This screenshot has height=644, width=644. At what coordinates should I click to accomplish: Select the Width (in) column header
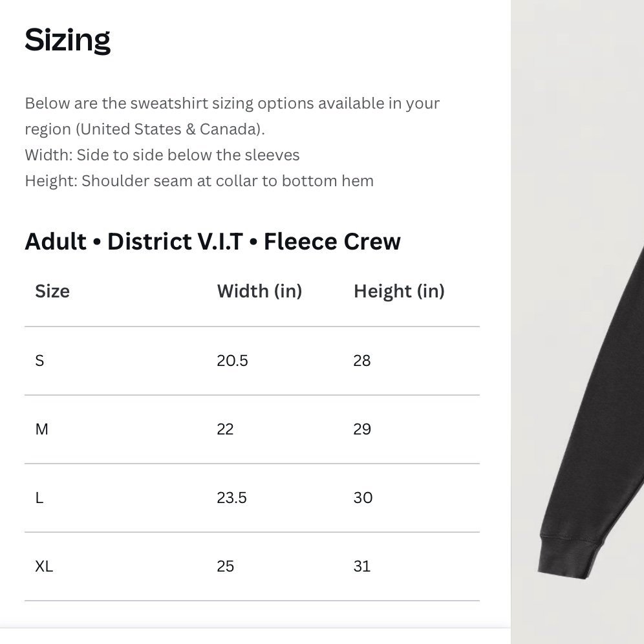[x=259, y=291]
